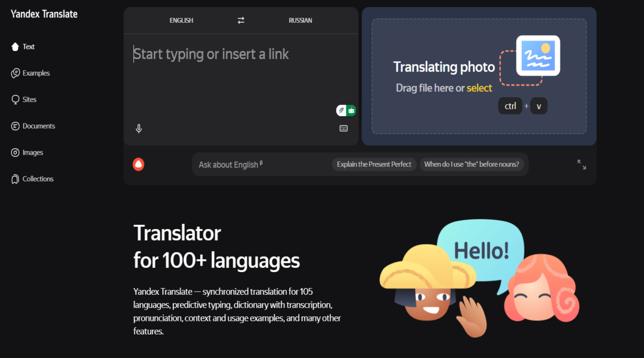Image resolution: width=644 pixels, height=358 pixels.
Task: Click the Images camera icon
Action: 15,153
